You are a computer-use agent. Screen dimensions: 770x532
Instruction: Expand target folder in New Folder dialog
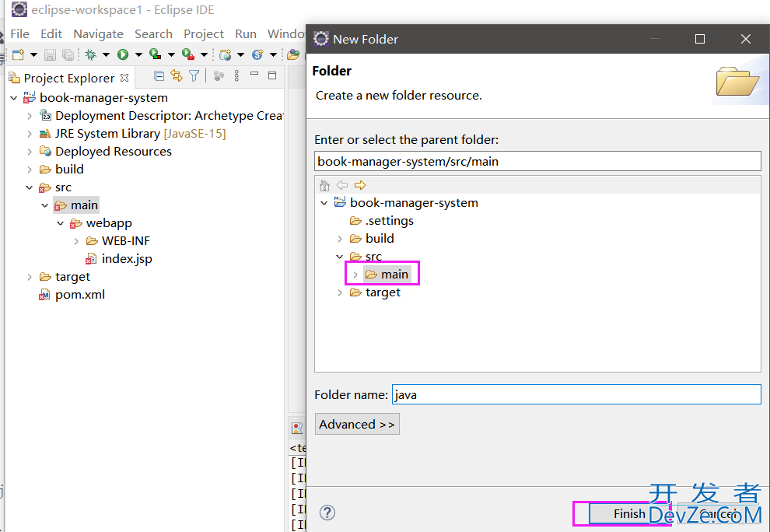coord(339,292)
